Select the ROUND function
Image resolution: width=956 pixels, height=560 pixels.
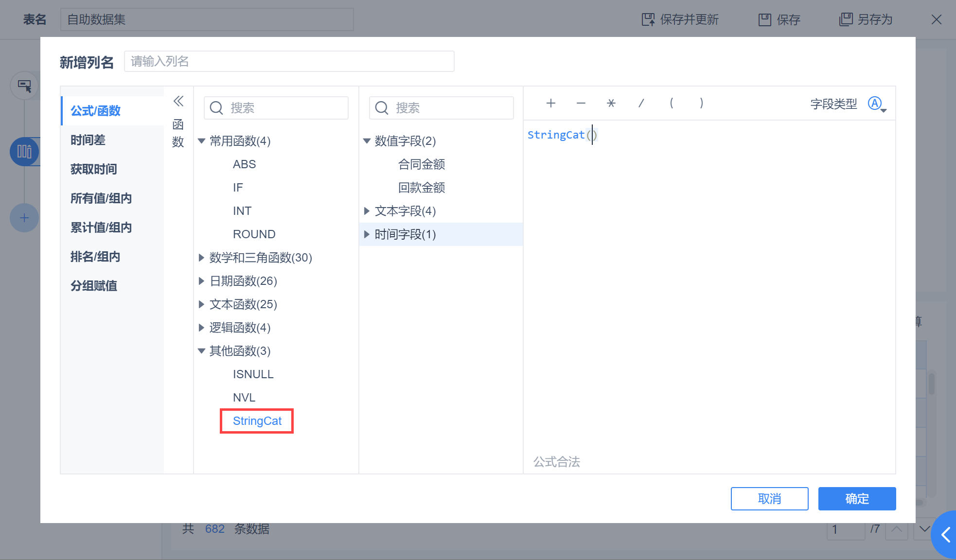(x=254, y=234)
